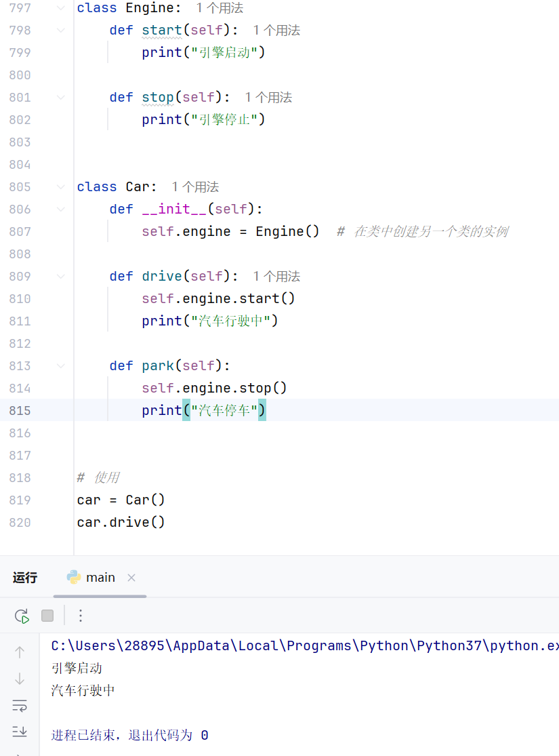Show usages of class Car hint
This screenshot has height=756, width=559.
pos(195,187)
